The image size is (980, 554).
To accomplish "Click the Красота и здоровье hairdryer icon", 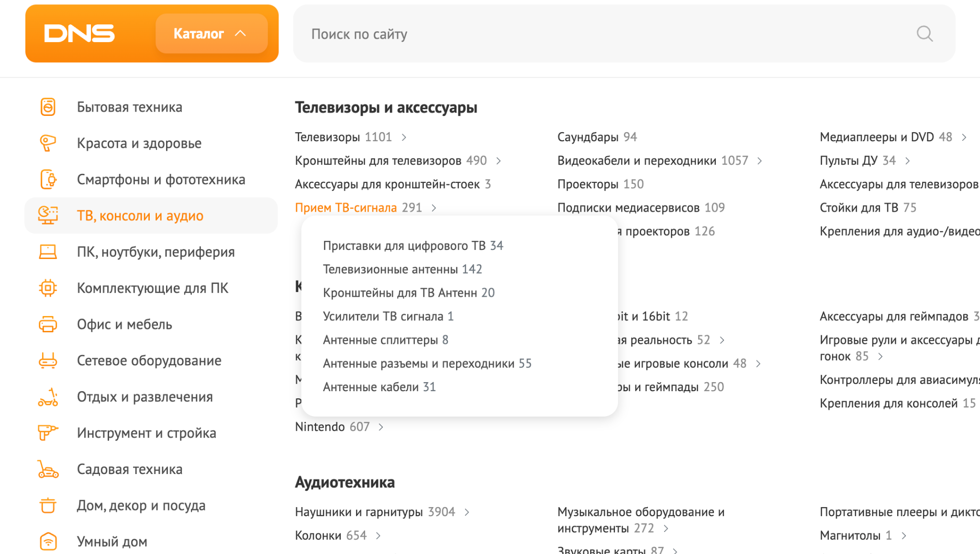I will pos(48,143).
